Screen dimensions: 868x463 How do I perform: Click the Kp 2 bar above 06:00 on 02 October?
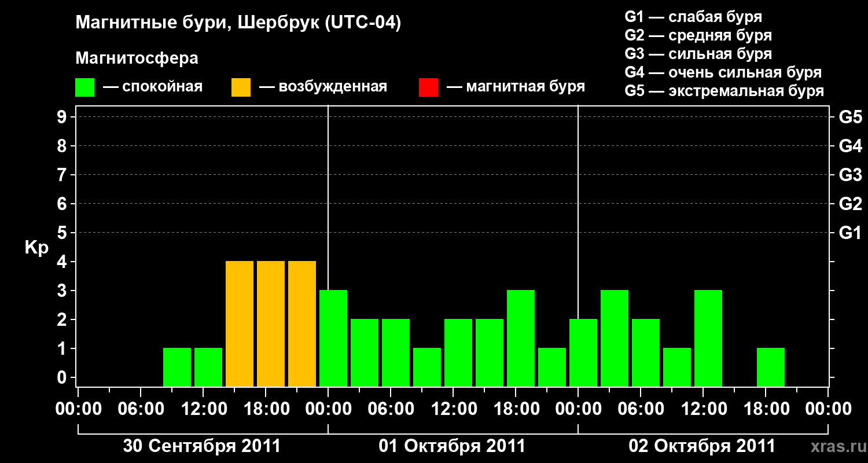(646, 352)
